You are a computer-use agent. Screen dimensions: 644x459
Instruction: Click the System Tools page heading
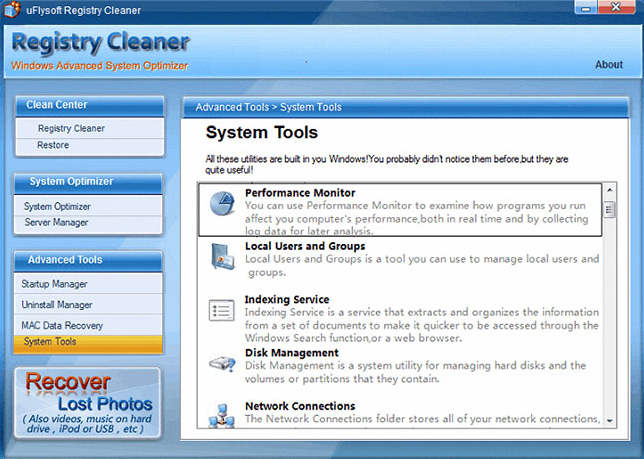262,133
